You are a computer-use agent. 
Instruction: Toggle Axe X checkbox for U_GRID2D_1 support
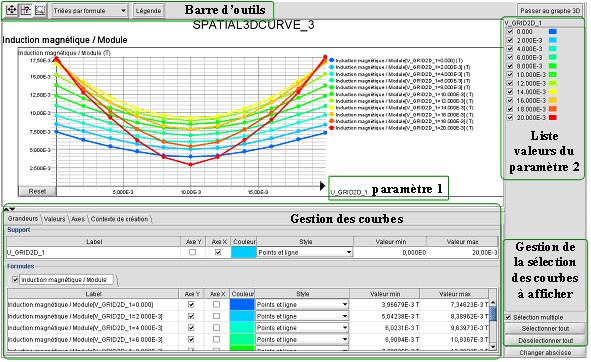pyautogui.click(x=218, y=252)
